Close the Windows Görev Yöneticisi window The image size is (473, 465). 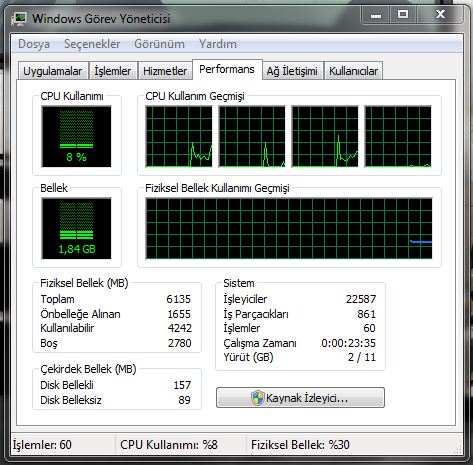click(440, 15)
